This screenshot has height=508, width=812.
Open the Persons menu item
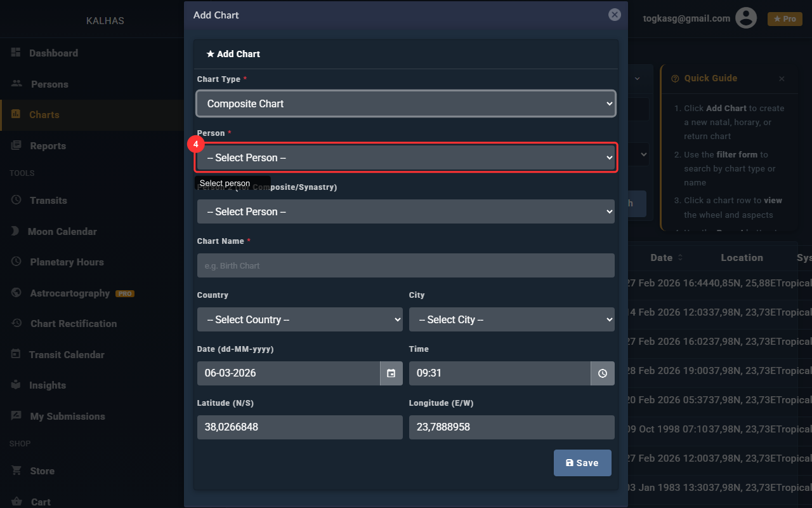49,84
